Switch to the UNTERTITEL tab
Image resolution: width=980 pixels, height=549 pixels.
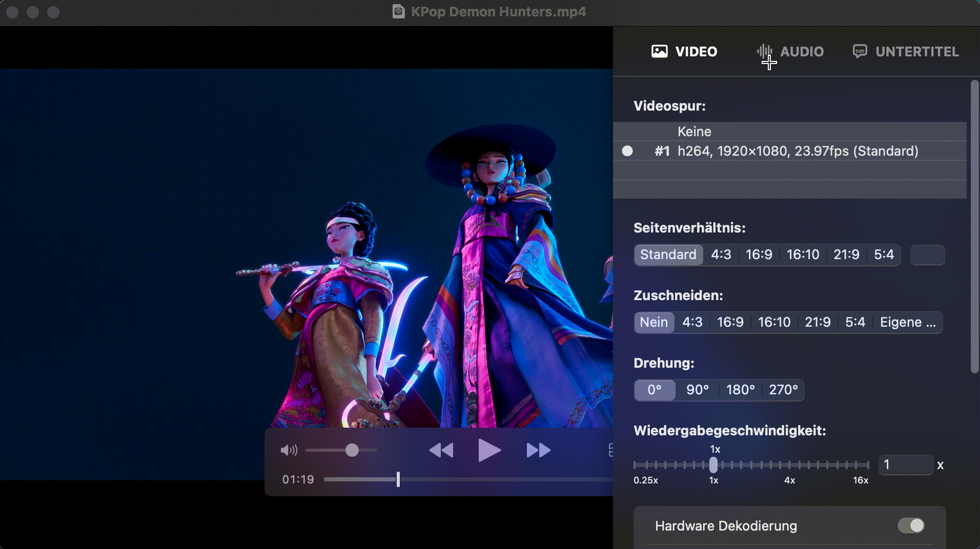[916, 51]
